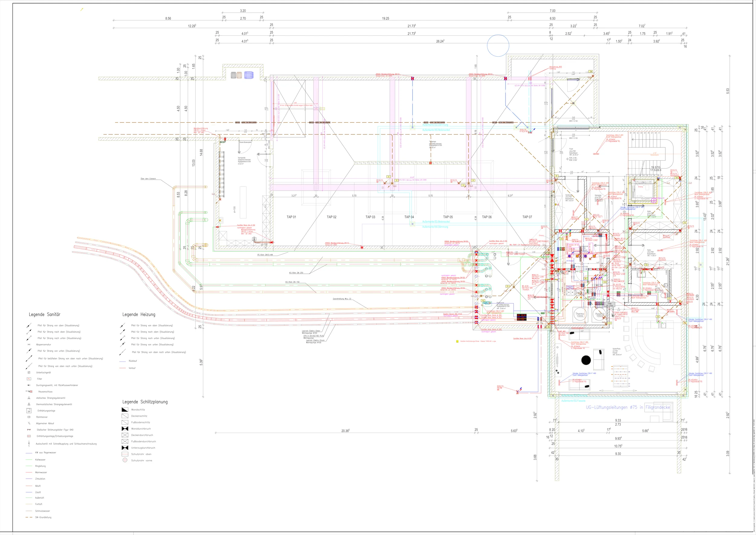This screenshot has width=756, height=535.
Task: Click the Deckendurchbruch crossed box symbol
Action: click(x=125, y=435)
